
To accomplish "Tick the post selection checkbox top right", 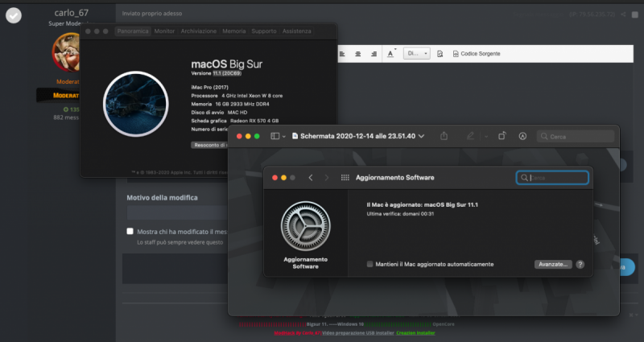I will click(635, 14).
